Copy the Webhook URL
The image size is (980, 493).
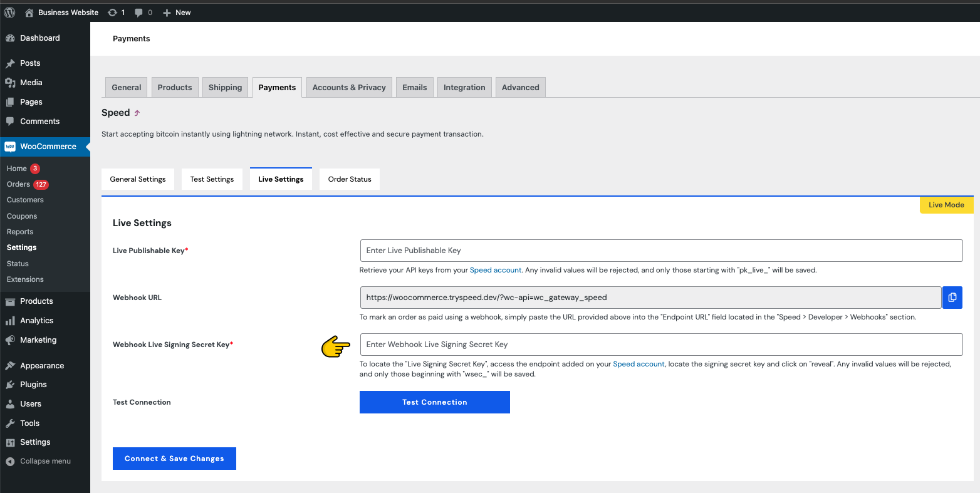952,298
